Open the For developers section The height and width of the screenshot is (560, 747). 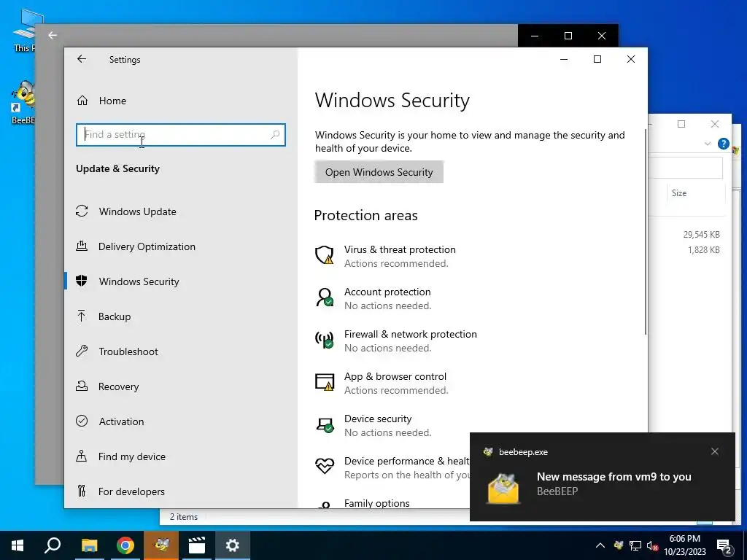(131, 491)
